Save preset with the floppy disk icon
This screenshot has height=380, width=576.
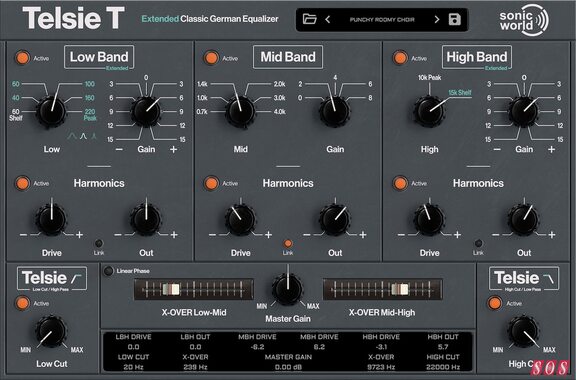coord(454,19)
